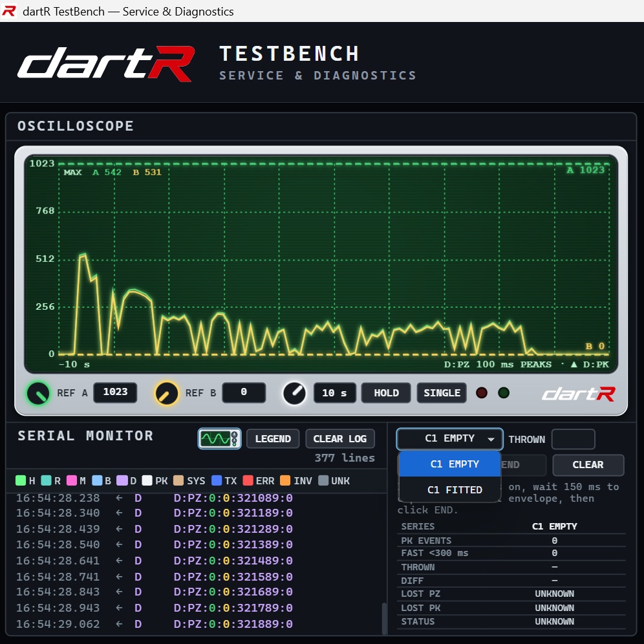Select log line 16:54:28.843

(x=154, y=592)
